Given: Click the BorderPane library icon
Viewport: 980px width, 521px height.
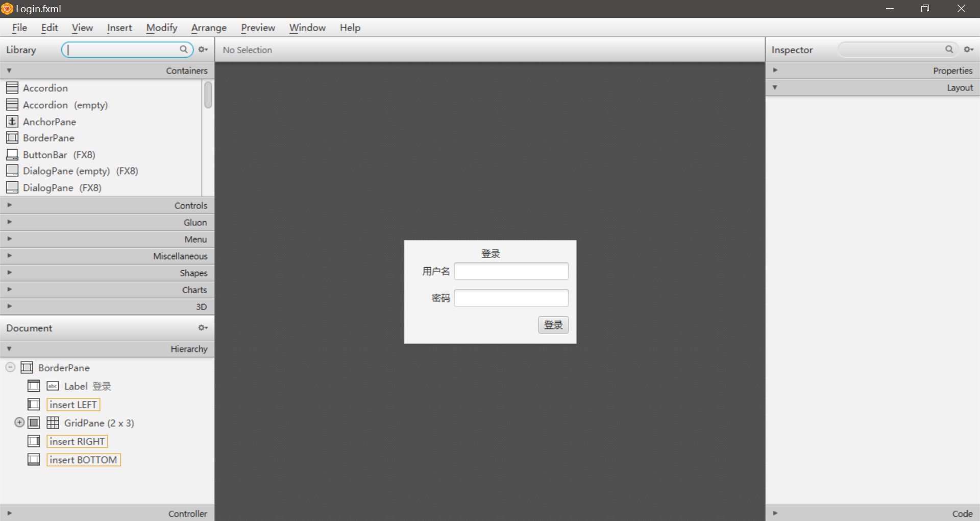Looking at the screenshot, I should 12,138.
